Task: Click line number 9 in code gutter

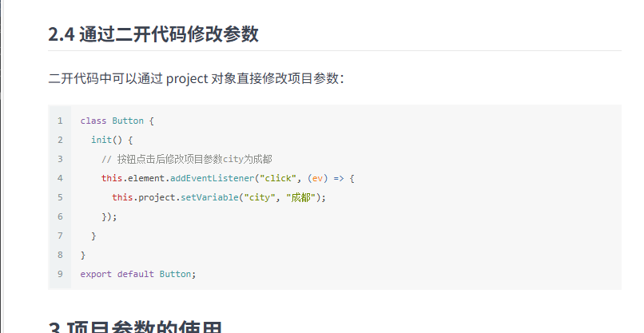Action: 60,274
